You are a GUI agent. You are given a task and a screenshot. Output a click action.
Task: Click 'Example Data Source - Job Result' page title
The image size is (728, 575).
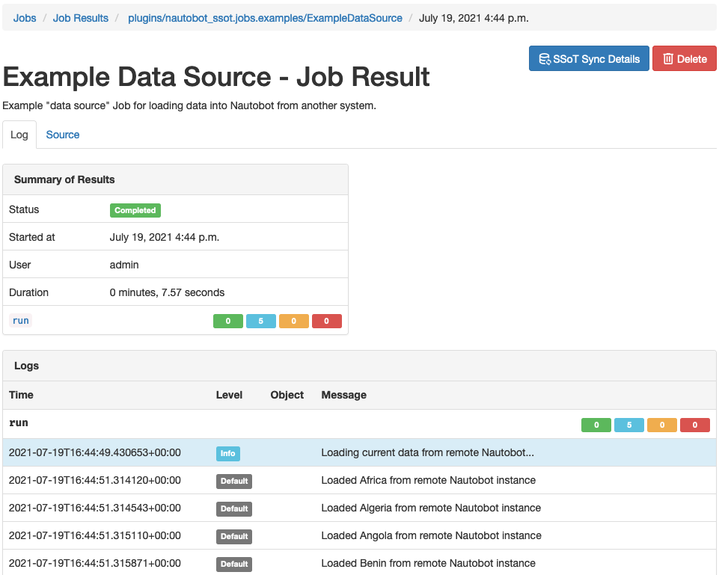[216, 76]
